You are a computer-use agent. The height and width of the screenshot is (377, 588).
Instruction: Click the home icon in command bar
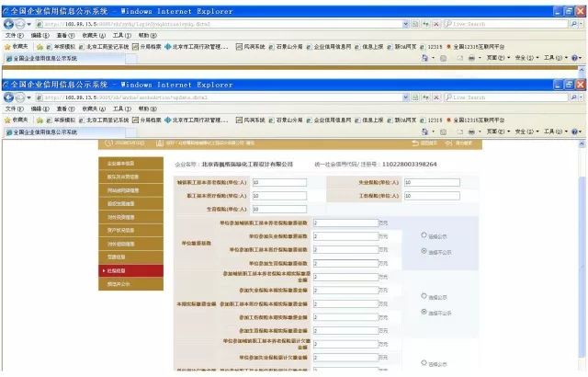(x=424, y=133)
